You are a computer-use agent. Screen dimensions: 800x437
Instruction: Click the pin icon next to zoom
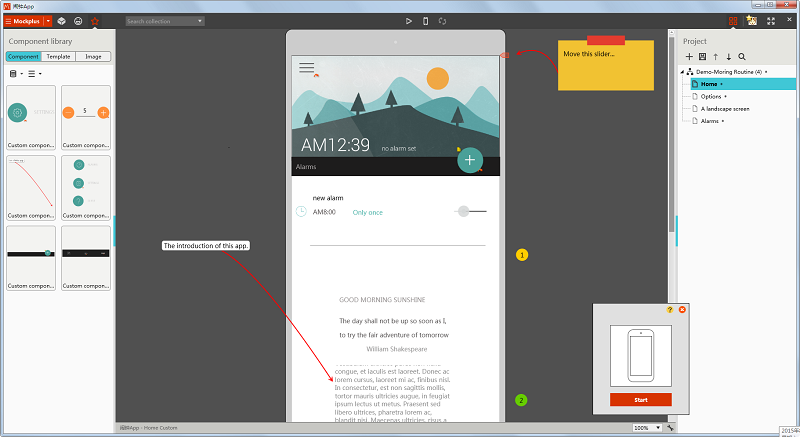(670, 428)
